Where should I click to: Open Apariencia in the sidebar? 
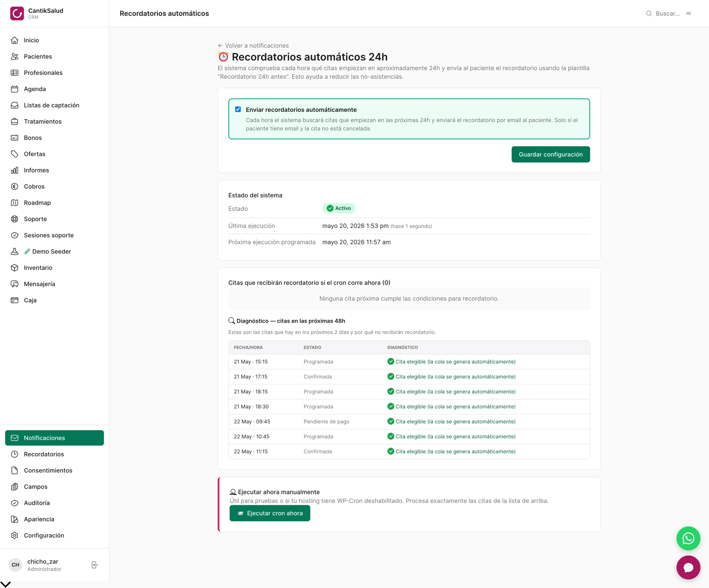54,519
